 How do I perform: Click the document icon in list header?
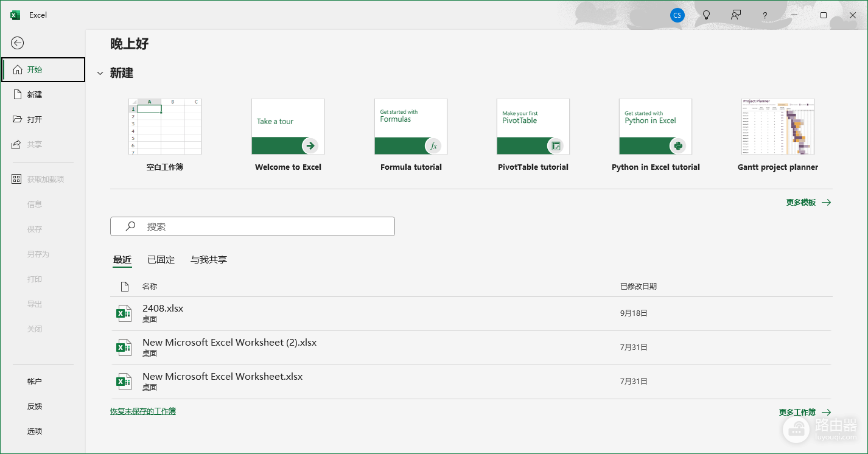pyautogui.click(x=125, y=286)
